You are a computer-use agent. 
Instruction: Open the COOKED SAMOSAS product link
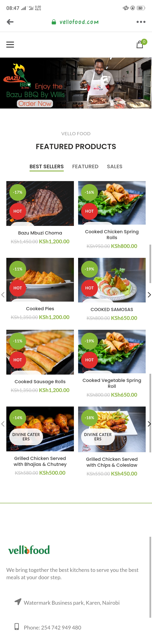[112, 310]
